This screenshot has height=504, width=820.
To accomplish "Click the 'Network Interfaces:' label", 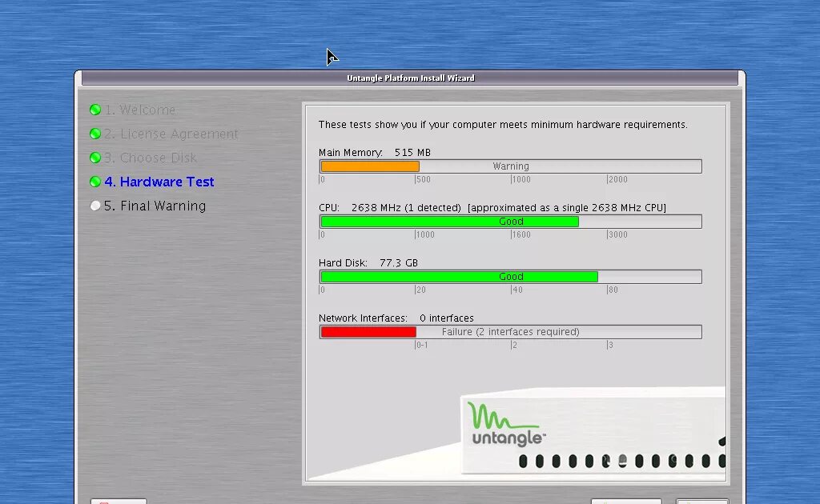I will point(363,318).
